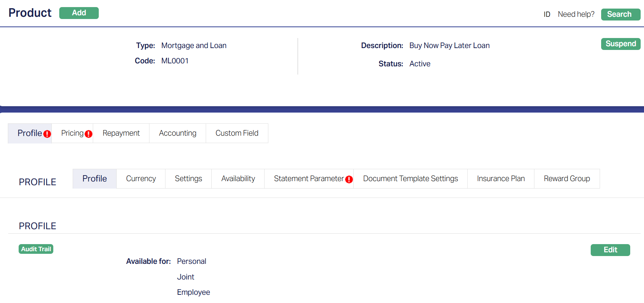Open Document Template Settings tab
This screenshot has width=644, height=303.
coord(410,179)
